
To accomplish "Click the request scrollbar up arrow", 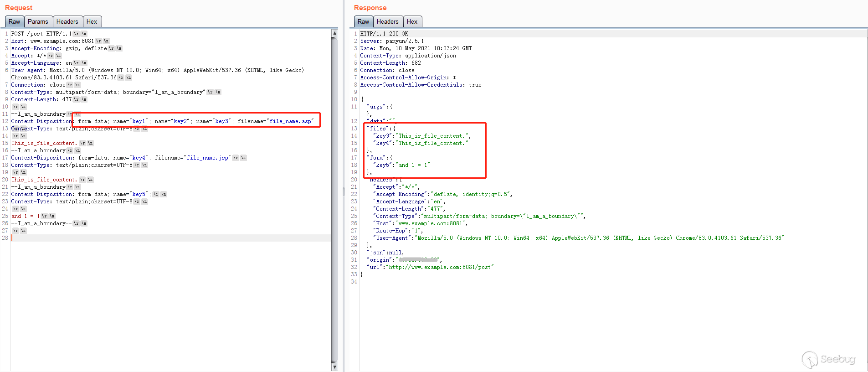I will point(334,33).
